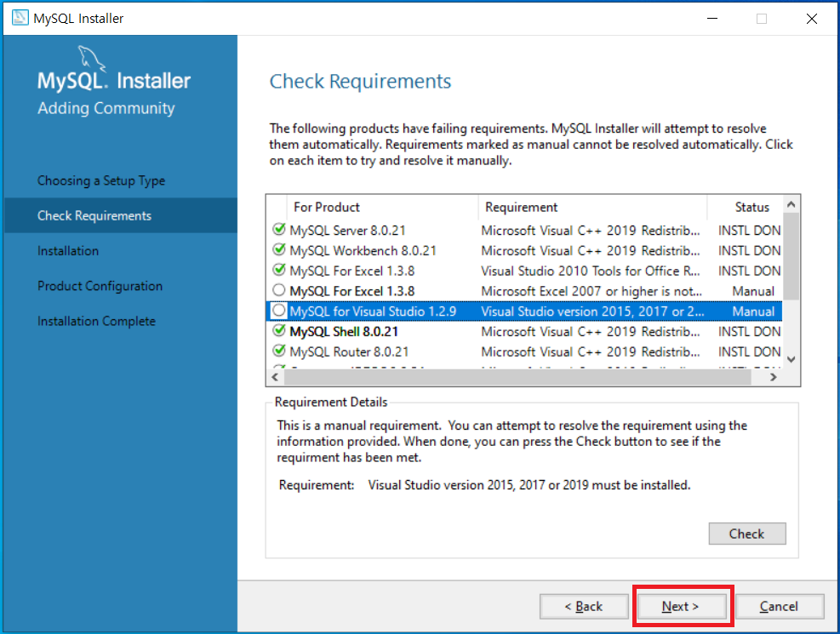Click the Back button
Viewport: 840px width, 634px height.
[583, 606]
